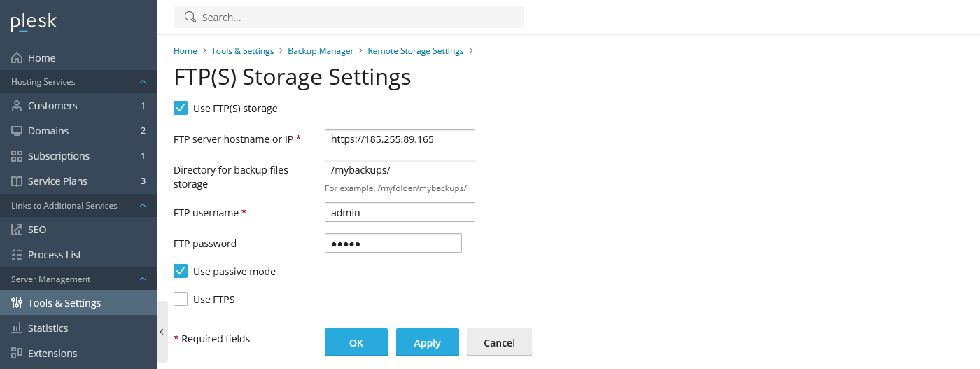The height and width of the screenshot is (369, 980).
Task: Collapse Links to Additional Services section
Action: coord(143,206)
